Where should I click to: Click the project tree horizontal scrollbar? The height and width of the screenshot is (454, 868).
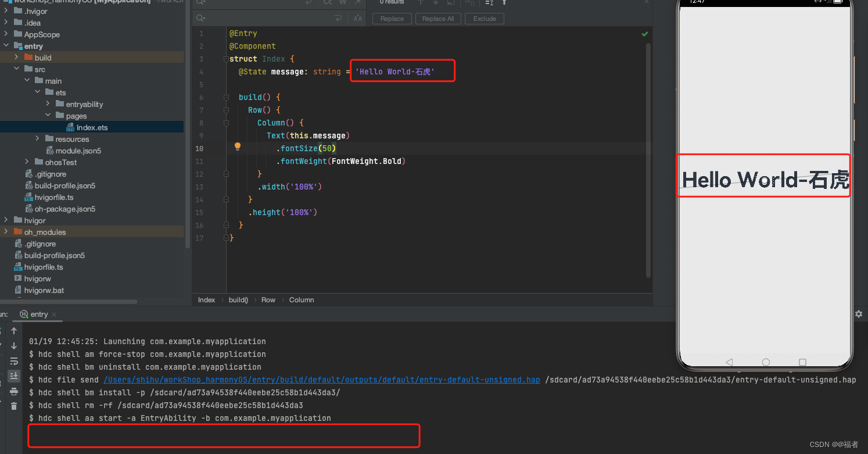[x=69, y=302]
